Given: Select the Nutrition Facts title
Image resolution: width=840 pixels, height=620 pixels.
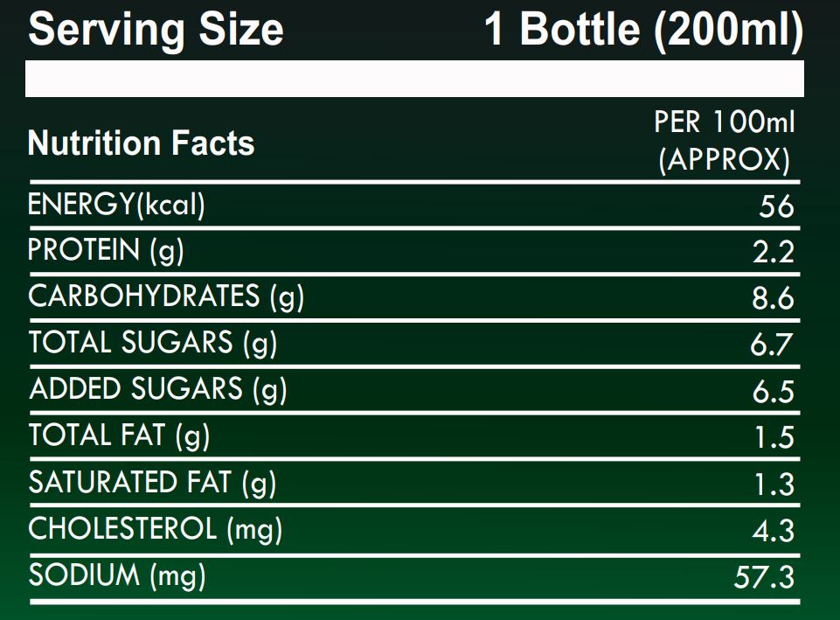Looking at the screenshot, I should (141, 143).
